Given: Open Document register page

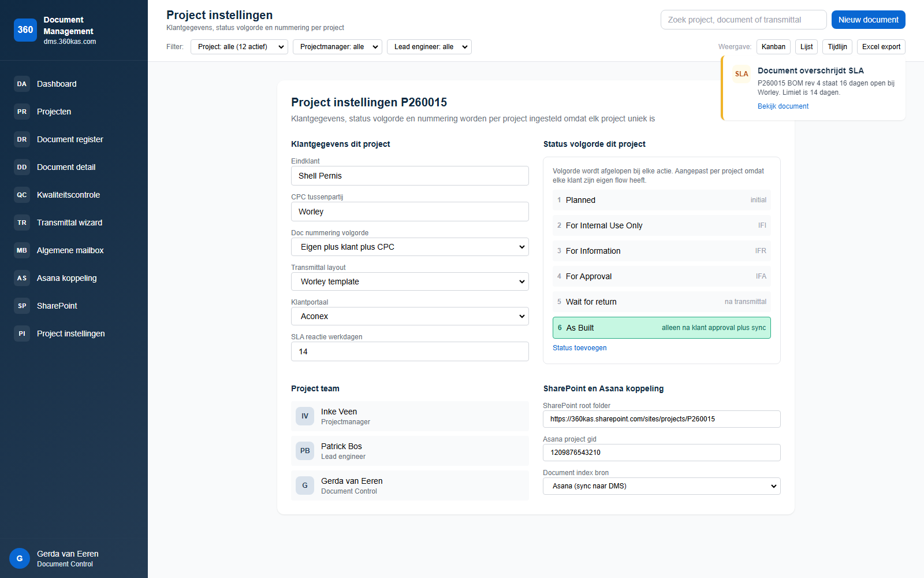Looking at the screenshot, I should click(x=74, y=139).
